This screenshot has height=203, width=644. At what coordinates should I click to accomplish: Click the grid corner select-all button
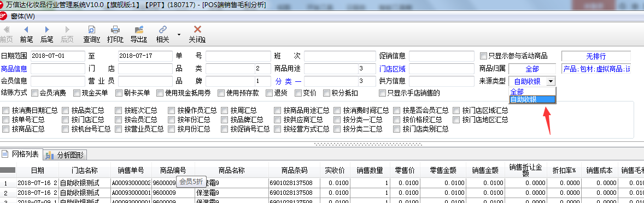[8, 170]
